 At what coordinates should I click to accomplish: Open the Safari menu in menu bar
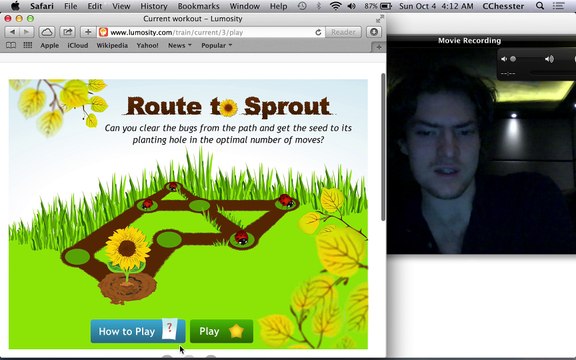click(x=42, y=6)
